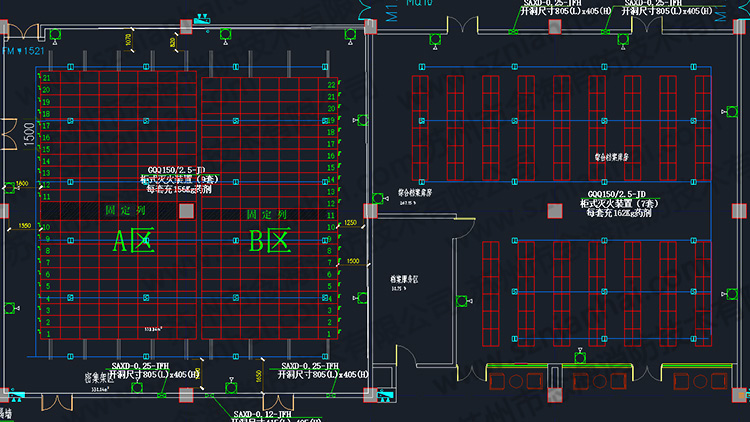
Task: Select the 1250 dimension text
Action: 350,223
